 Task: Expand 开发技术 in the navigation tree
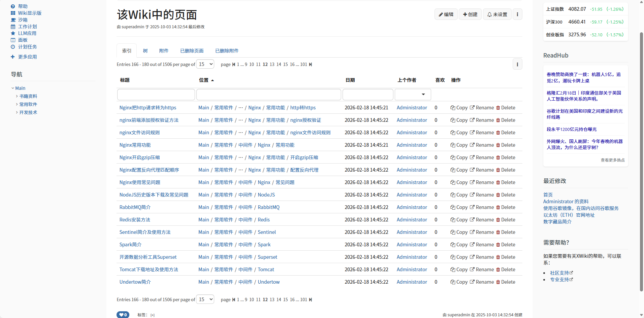(17, 112)
